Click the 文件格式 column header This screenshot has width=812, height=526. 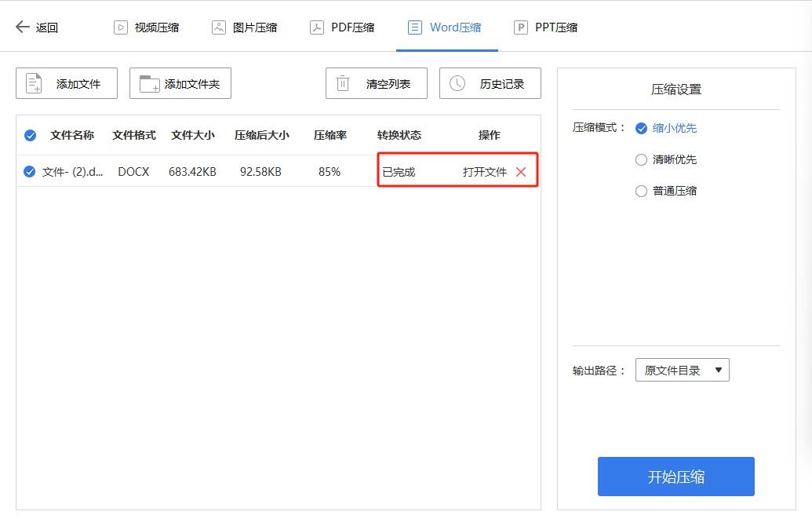(134, 135)
